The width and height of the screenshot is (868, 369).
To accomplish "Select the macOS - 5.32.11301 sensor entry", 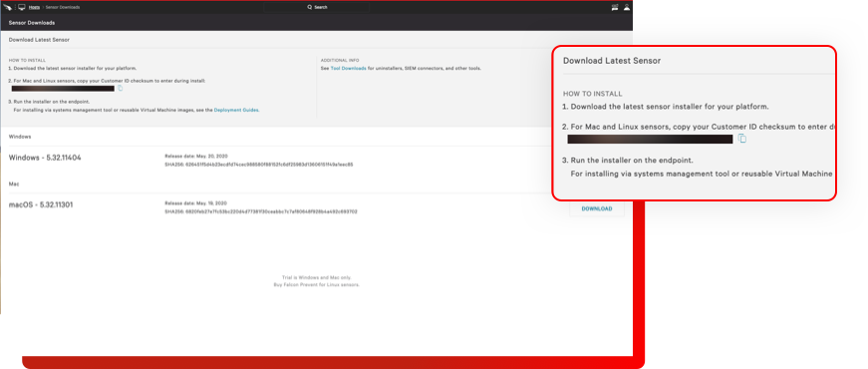I will coord(41,204).
